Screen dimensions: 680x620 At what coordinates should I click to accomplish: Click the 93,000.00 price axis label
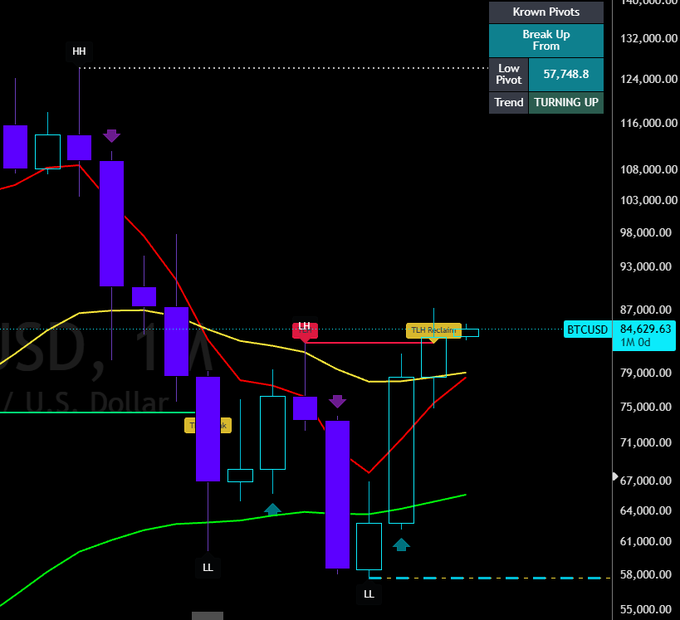(646, 267)
